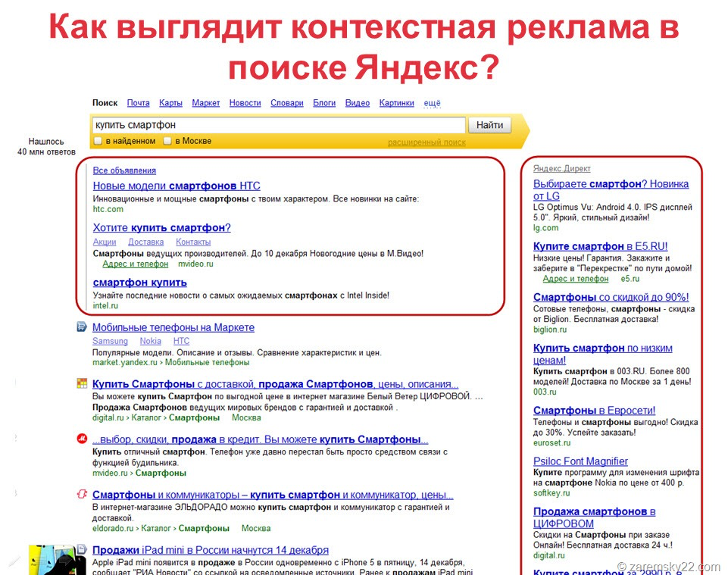
Task: Open ad 'Хотите купить смартфон?'
Action: pyautogui.click(x=161, y=227)
